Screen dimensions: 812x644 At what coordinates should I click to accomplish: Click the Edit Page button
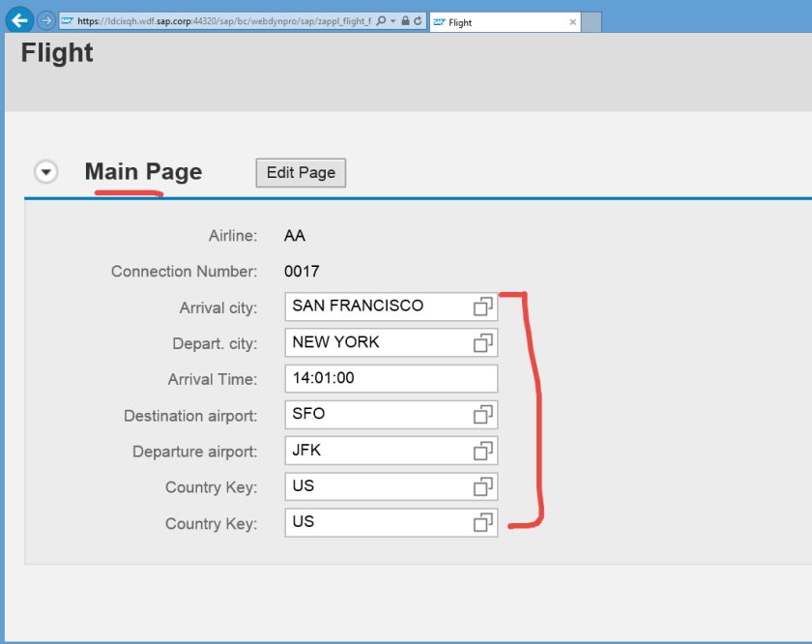pyautogui.click(x=301, y=173)
